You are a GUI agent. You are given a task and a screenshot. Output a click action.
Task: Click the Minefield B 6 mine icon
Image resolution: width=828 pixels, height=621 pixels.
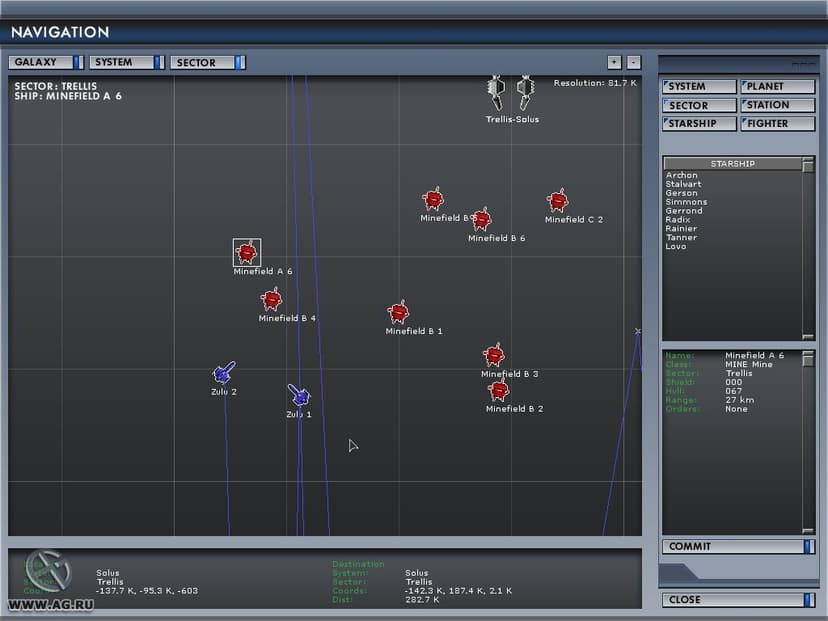(x=481, y=219)
